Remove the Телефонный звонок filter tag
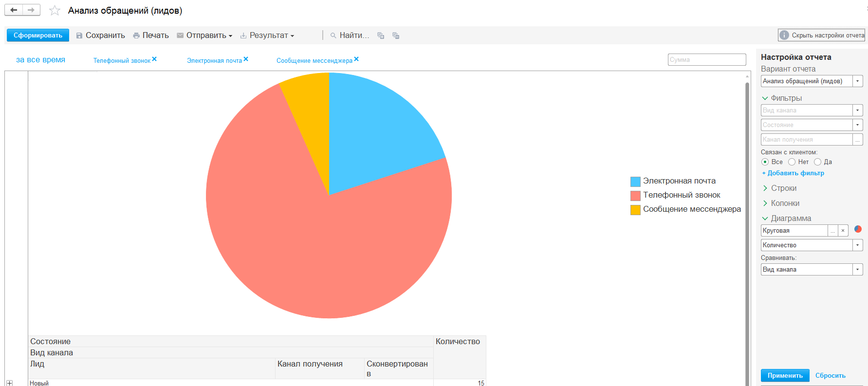Viewport: 868px width, 386px height. 154,59
